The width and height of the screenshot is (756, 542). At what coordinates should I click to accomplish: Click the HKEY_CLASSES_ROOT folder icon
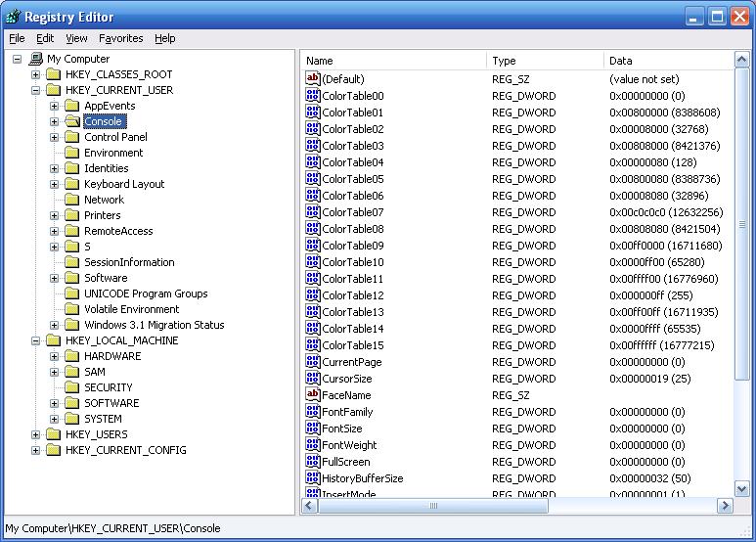53,74
